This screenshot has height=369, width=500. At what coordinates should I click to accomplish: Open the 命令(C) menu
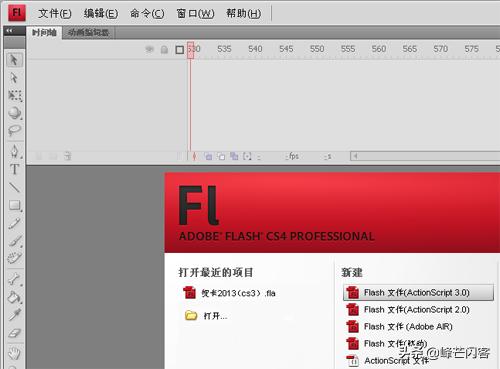coord(147,14)
